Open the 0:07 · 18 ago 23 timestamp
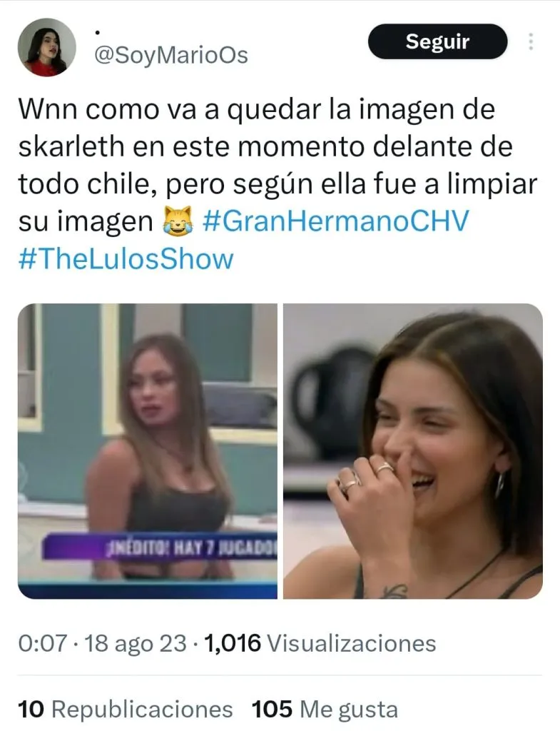 (103, 643)
